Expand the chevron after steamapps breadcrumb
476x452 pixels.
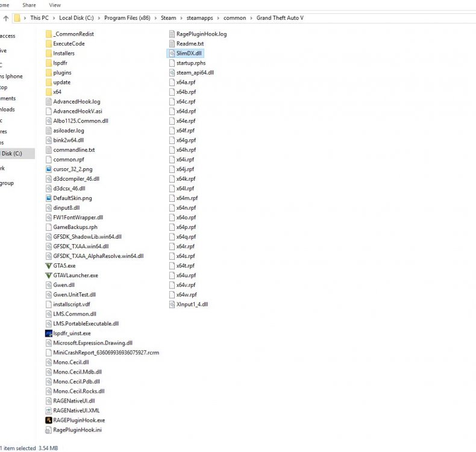(x=218, y=18)
